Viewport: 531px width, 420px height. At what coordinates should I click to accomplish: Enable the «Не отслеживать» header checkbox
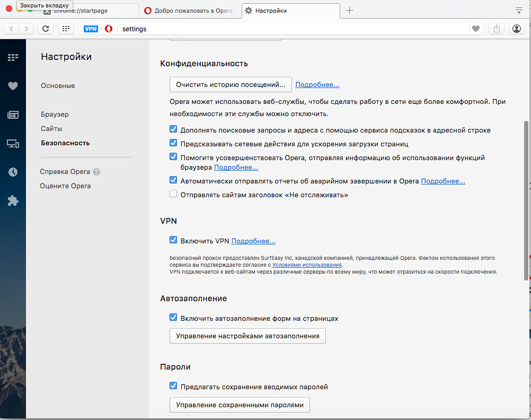click(x=173, y=194)
